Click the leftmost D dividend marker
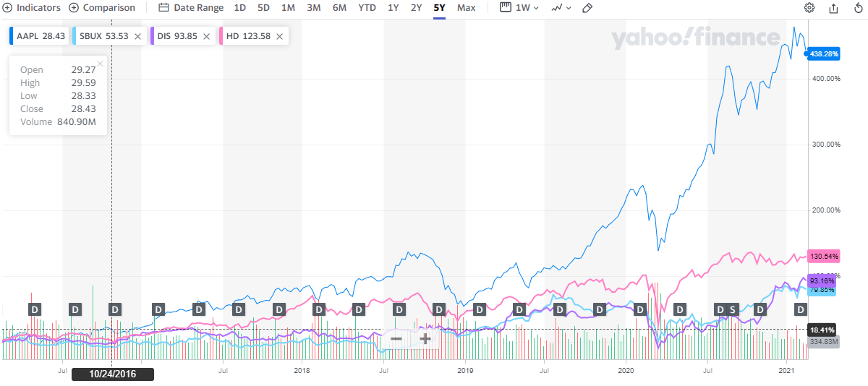Viewport: 868px width, 386px height. tap(34, 309)
